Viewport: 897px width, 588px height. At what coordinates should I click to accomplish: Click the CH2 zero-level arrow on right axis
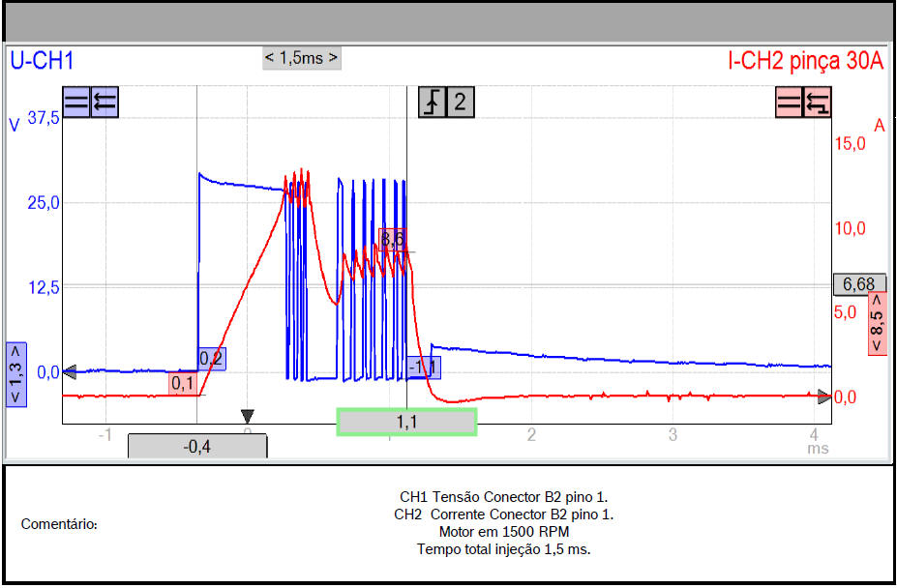pyautogui.click(x=824, y=397)
